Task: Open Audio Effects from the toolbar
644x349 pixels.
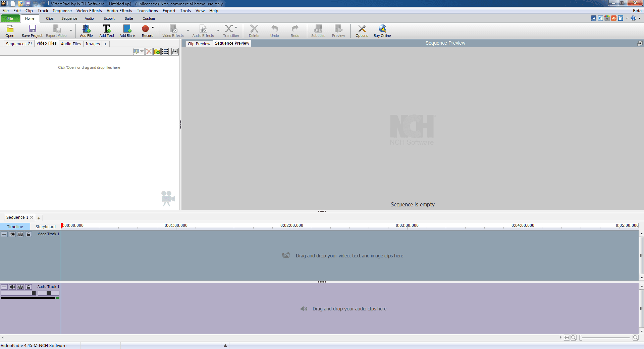Action: (203, 31)
